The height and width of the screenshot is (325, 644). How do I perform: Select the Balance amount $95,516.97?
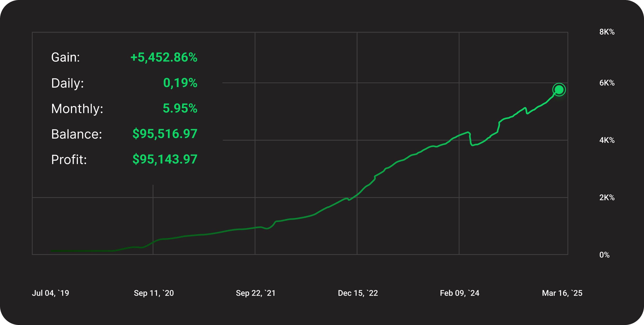click(x=165, y=134)
